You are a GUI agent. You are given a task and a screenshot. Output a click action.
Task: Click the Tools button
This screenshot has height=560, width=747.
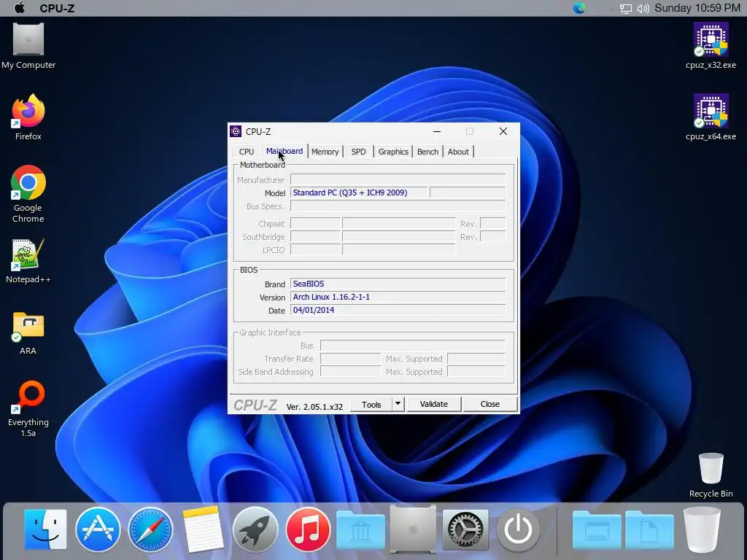pyautogui.click(x=371, y=404)
